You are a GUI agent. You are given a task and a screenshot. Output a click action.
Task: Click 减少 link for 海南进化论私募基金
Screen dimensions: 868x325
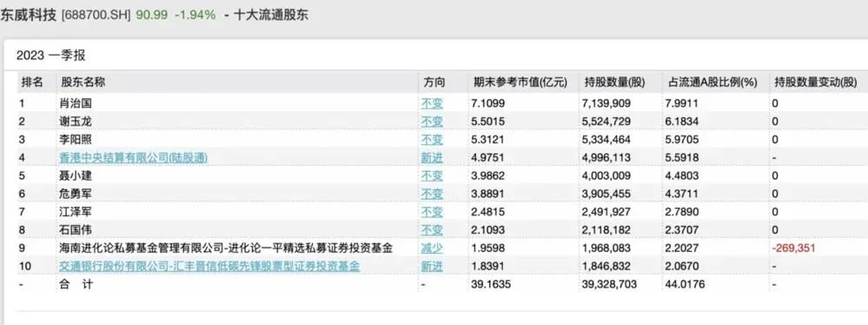(x=432, y=248)
